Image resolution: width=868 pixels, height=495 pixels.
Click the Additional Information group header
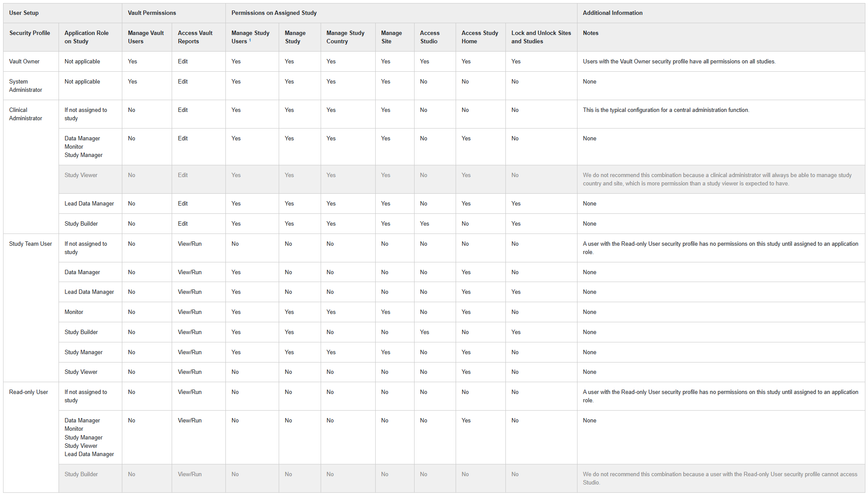pyautogui.click(x=612, y=13)
